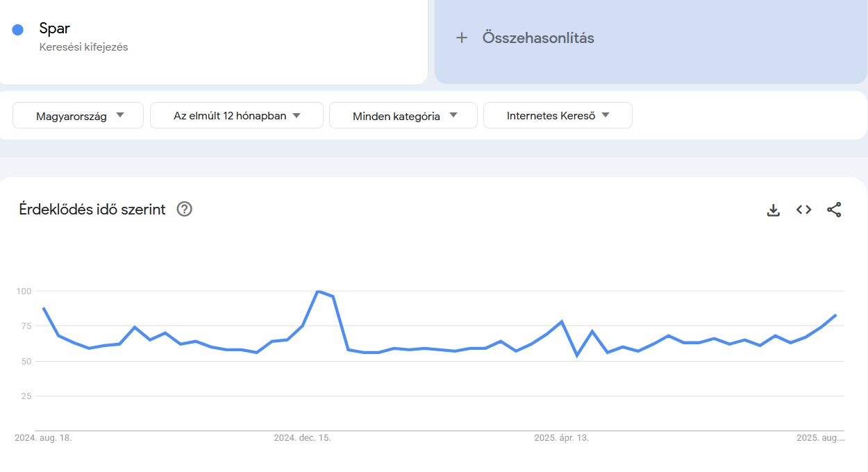Click the 'Keresési kifejezés' label under Spar

click(83, 47)
